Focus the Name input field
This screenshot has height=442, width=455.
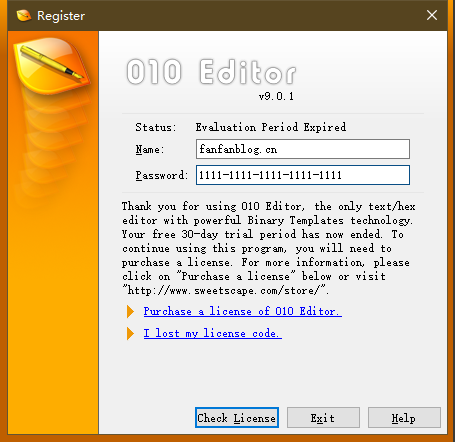point(303,149)
